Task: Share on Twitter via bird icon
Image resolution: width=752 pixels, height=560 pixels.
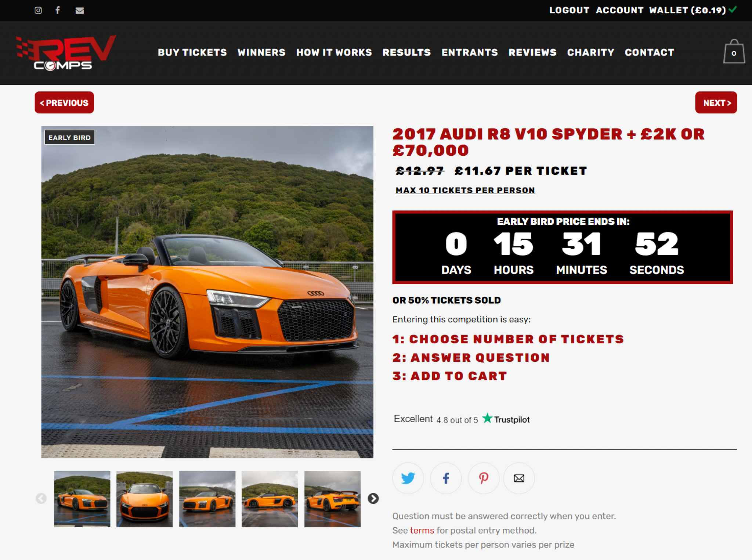Action: tap(408, 478)
